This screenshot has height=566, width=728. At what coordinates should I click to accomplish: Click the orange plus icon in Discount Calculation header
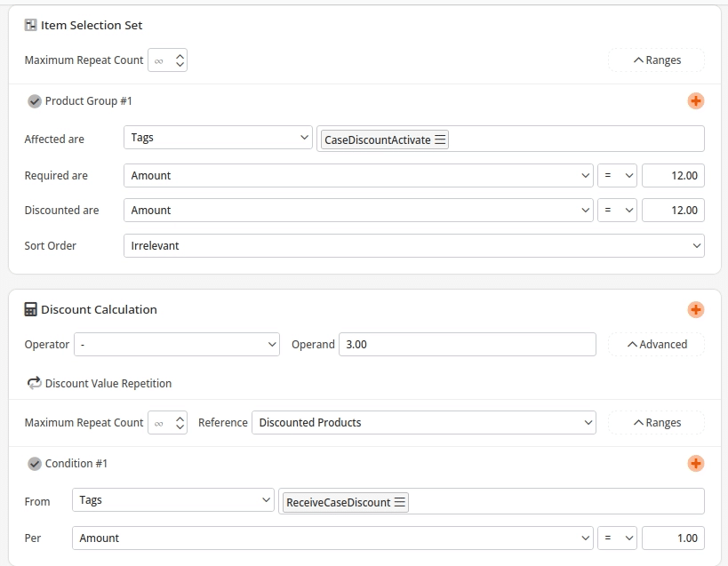pyautogui.click(x=695, y=310)
